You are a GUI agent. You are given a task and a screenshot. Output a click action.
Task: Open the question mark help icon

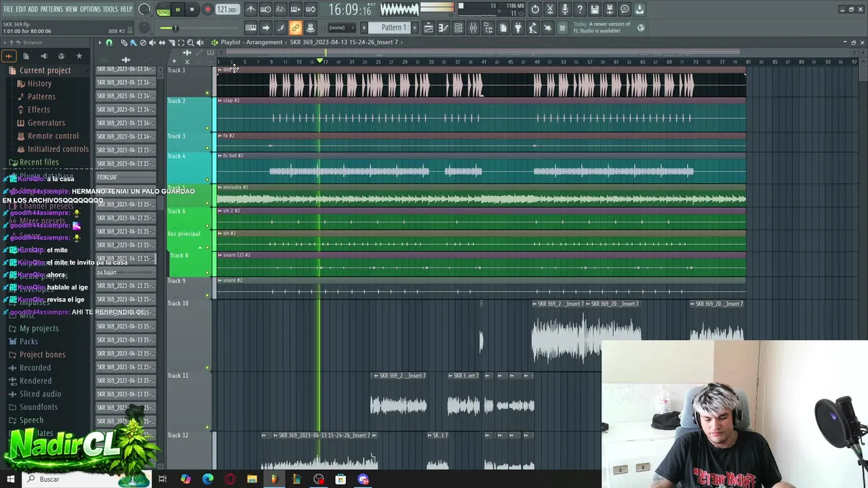pyautogui.click(x=580, y=9)
